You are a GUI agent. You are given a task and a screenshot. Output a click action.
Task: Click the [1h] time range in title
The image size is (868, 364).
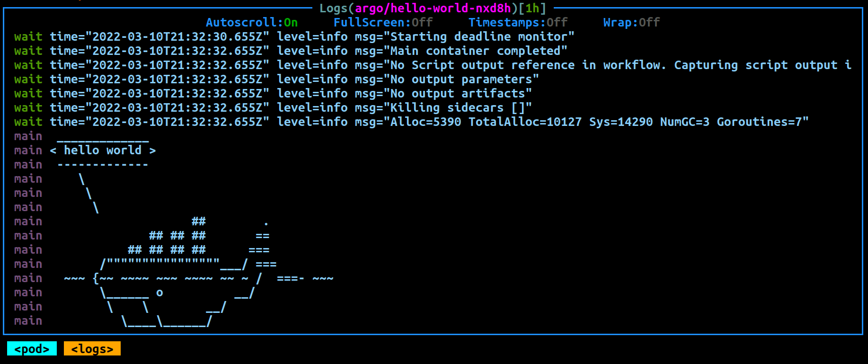coord(532,8)
